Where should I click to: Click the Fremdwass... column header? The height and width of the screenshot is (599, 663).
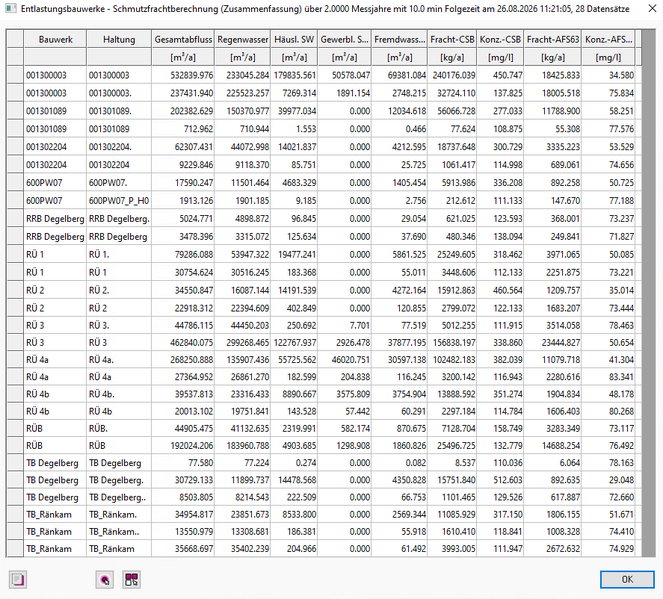400,39
